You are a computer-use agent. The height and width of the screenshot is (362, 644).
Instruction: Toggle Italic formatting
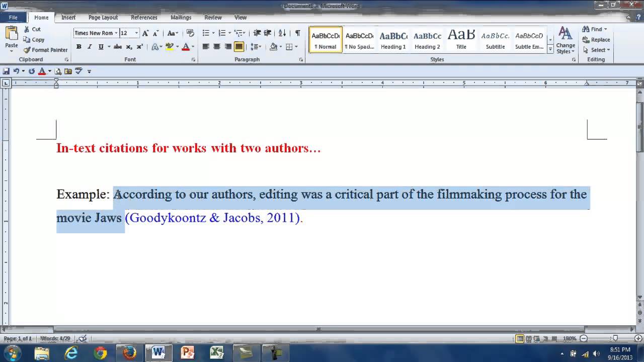click(90, 47)
